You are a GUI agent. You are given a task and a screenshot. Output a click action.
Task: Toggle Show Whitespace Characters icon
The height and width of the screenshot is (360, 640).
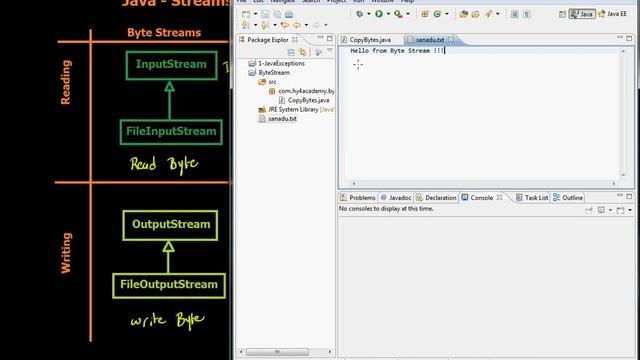[x=527, y=14]
